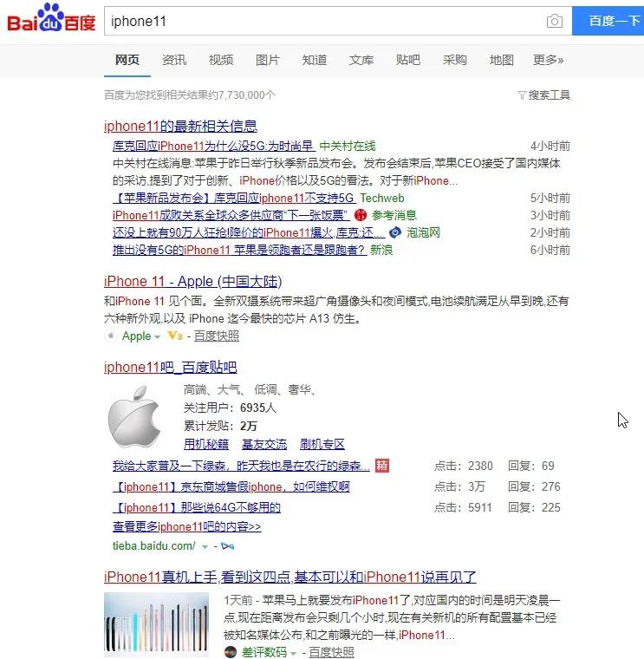Open camera image search in search box
The height and width of the screenshot is (659, 644).
pyautogui.click(x=554, y=21)
